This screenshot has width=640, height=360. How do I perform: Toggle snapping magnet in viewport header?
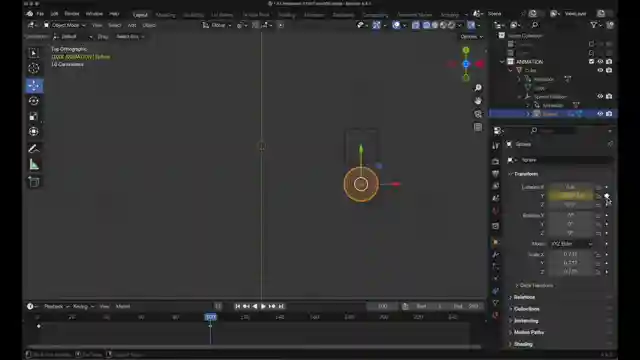pyautogui.click(x=255, y=25)
